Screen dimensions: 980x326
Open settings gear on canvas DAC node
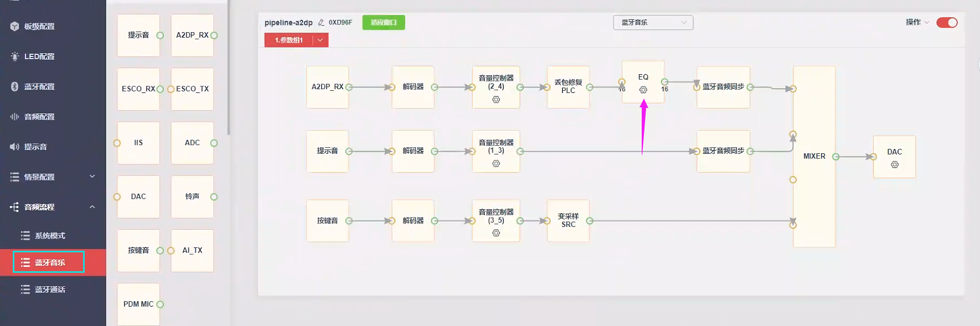[x=895, y=164]
